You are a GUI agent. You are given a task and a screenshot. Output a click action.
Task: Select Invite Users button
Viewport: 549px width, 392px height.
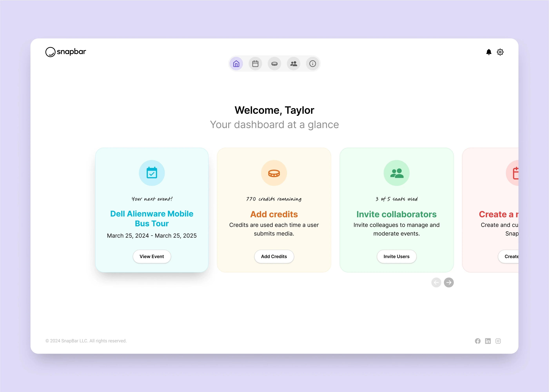pyautogui.click(x=396, y=256)
